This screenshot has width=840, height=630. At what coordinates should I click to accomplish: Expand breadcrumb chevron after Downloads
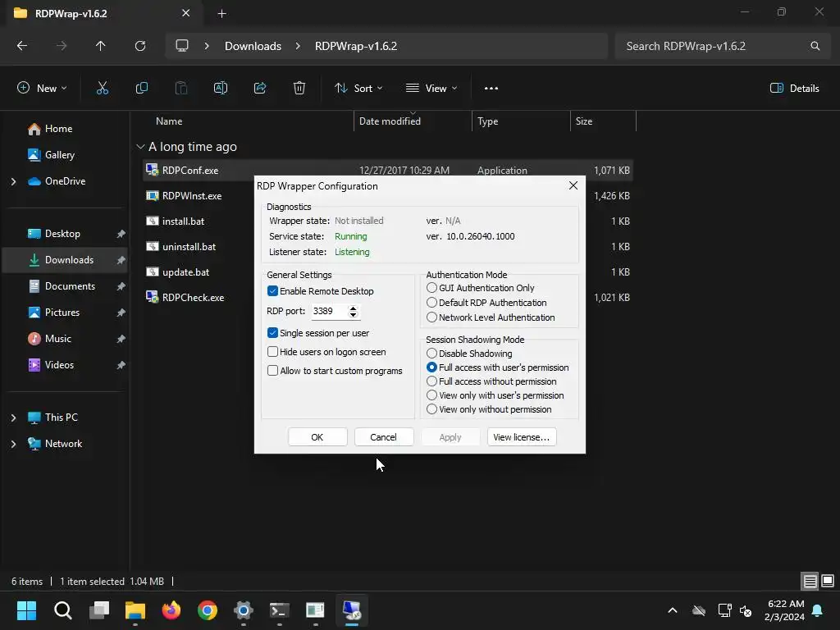[298, 46]
